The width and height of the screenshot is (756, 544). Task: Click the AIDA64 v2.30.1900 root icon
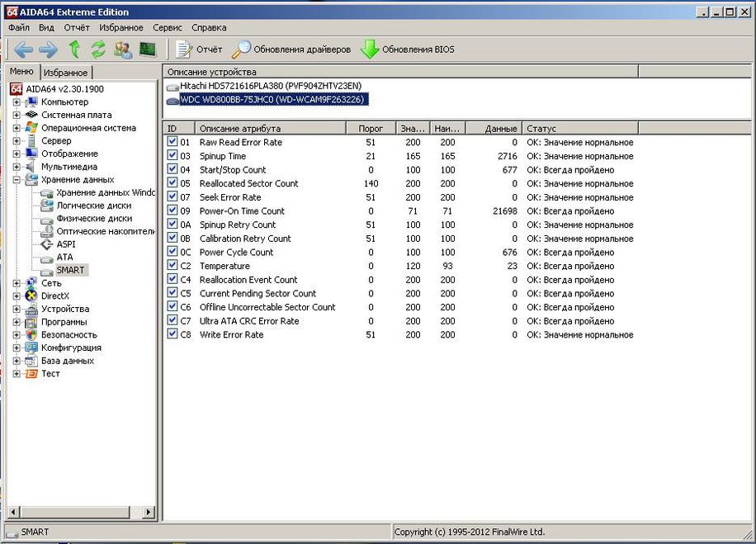coord(17,88)
